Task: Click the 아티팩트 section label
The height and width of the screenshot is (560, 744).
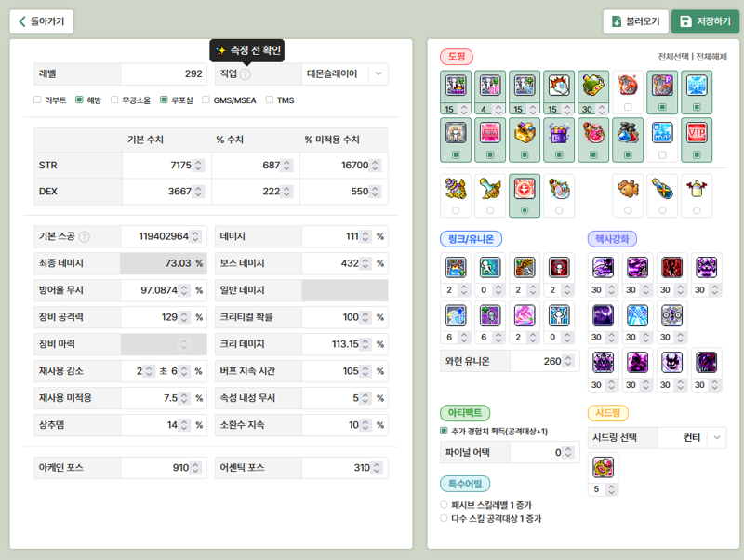Action: [465, 413]
